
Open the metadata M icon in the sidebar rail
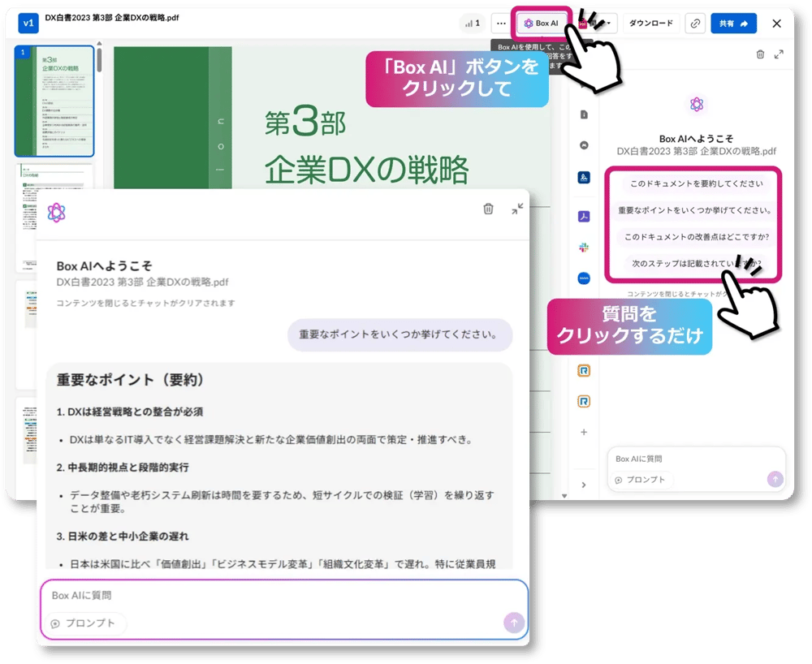pos(584,145)
